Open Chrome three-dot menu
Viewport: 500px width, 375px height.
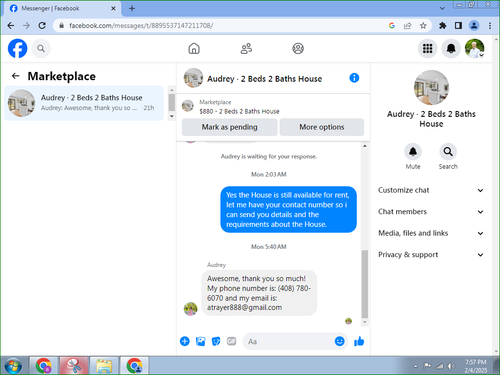(490, 25)
